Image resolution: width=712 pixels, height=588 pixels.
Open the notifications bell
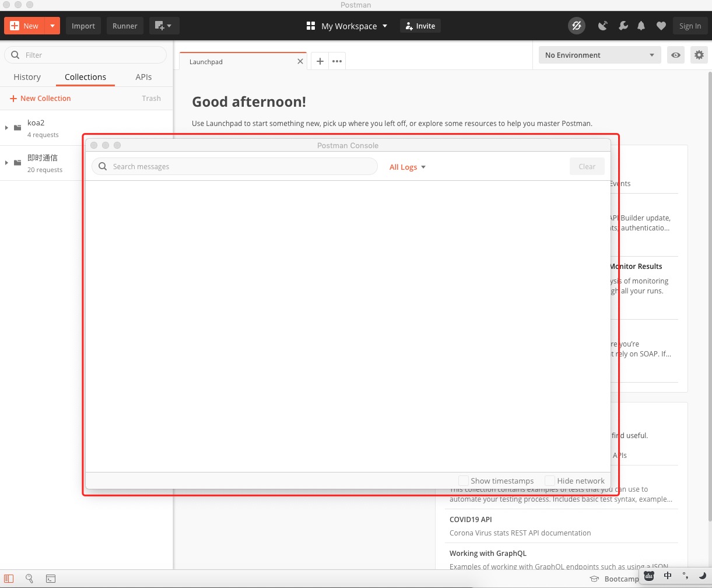[641, 26]
